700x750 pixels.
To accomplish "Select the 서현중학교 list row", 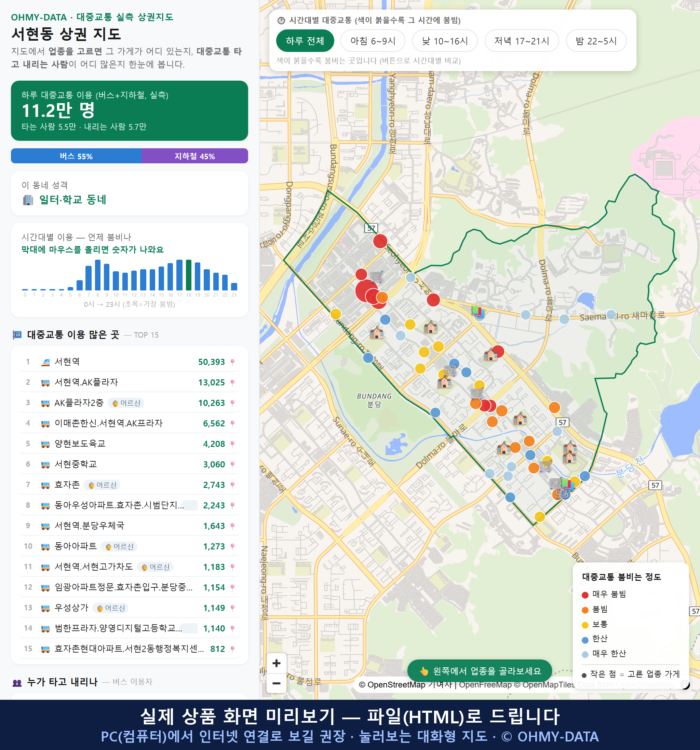I will coord(130,464).
